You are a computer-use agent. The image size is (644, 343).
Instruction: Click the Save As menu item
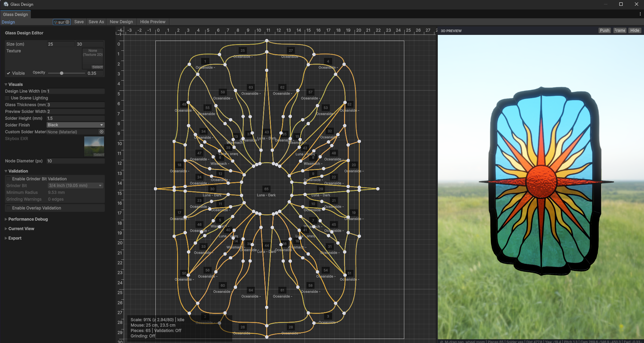coord(96,22)
